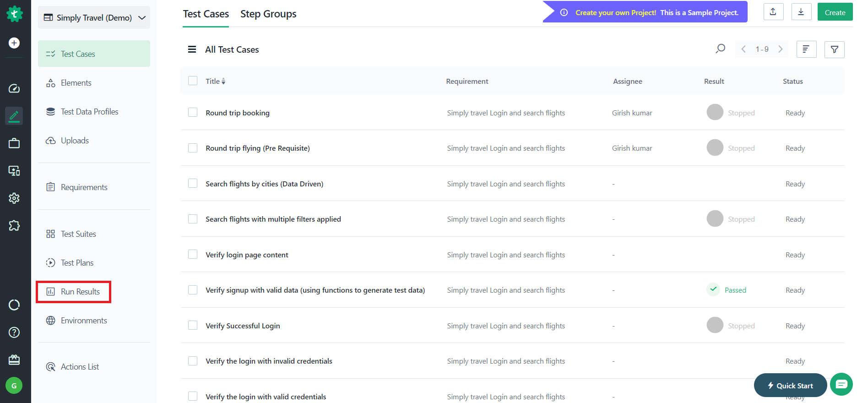Go to the previous page arrow
The width and height of the screenshot is (868, 403).
743,49
